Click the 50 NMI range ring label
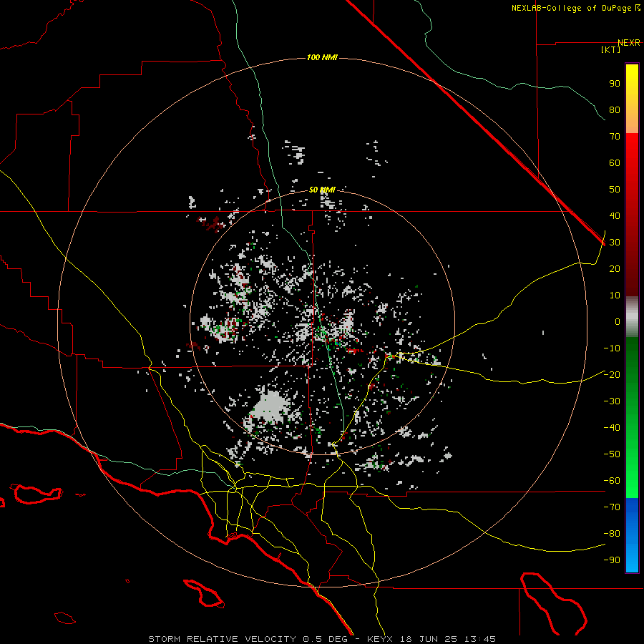The image size is (644, 644). [x=322, y=190]
